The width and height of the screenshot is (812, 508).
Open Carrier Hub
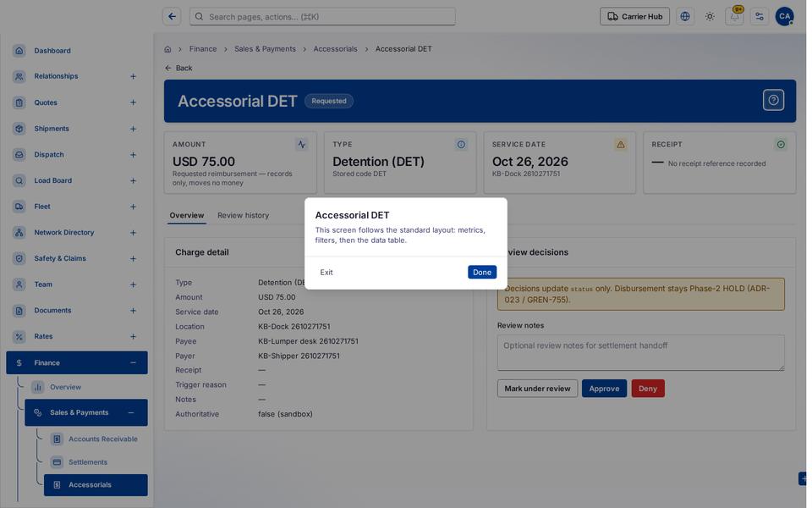[634, 17]
